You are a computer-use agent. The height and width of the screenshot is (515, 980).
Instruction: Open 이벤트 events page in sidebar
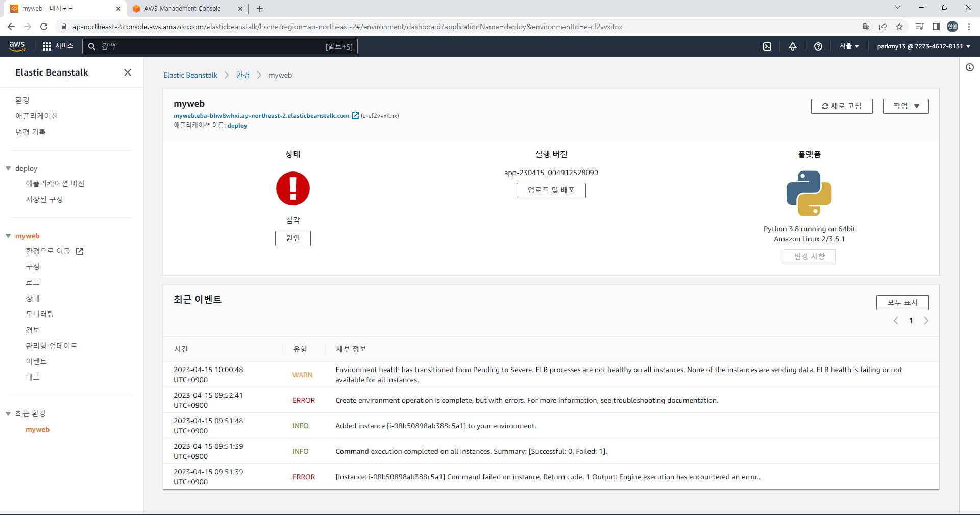36,361
